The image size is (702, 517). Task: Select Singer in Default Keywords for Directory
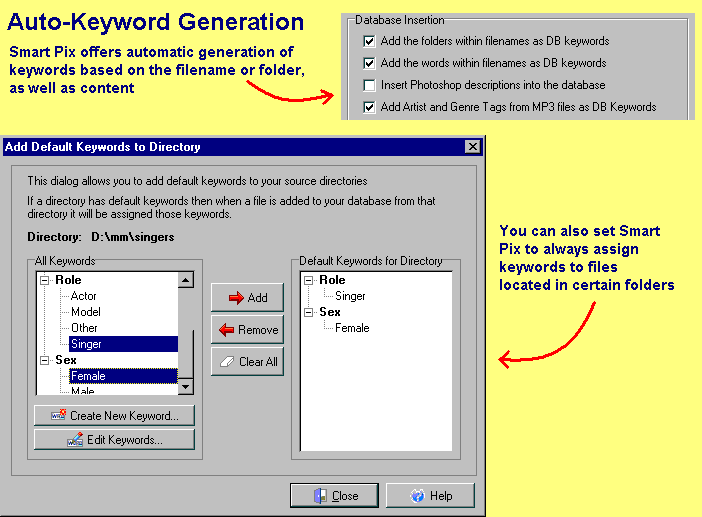click(350, 296)
